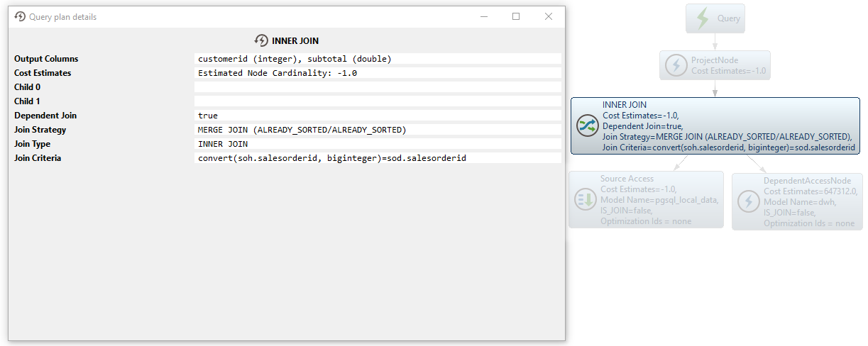Click the INNER JOIN shuffle arrows icon

pos(588,125)
